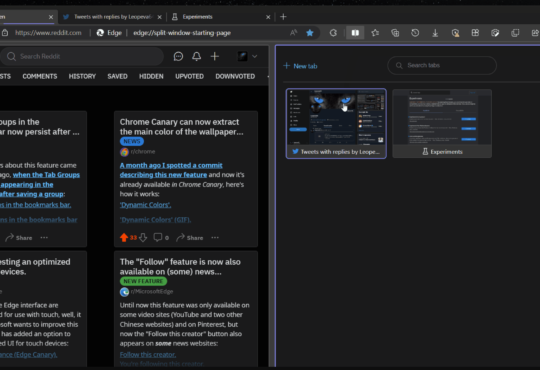Focus the Search Reddit field
The image size is (540, 370).
coord(82,56)
